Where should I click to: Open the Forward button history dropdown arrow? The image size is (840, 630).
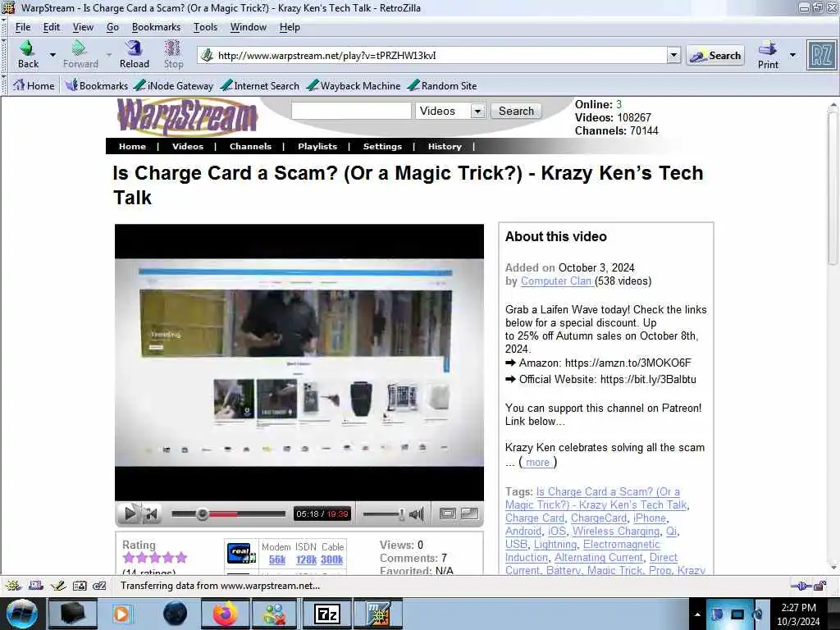tap(109, 55)
